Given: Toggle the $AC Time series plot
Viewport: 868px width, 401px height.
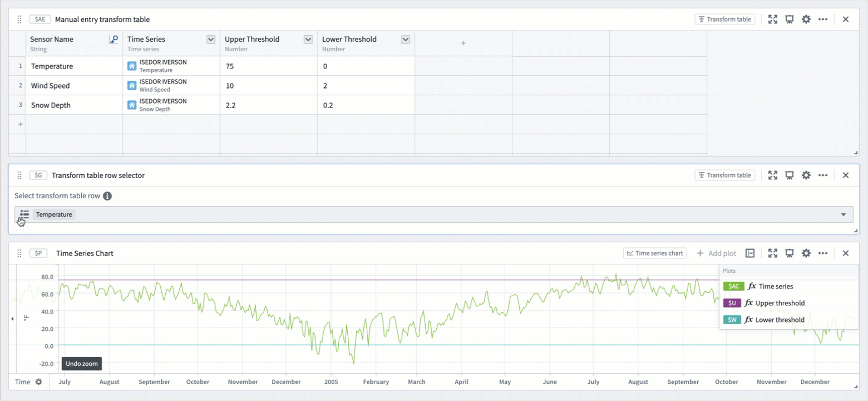Looking at the screenshot, I should click(x=760, y=286).
